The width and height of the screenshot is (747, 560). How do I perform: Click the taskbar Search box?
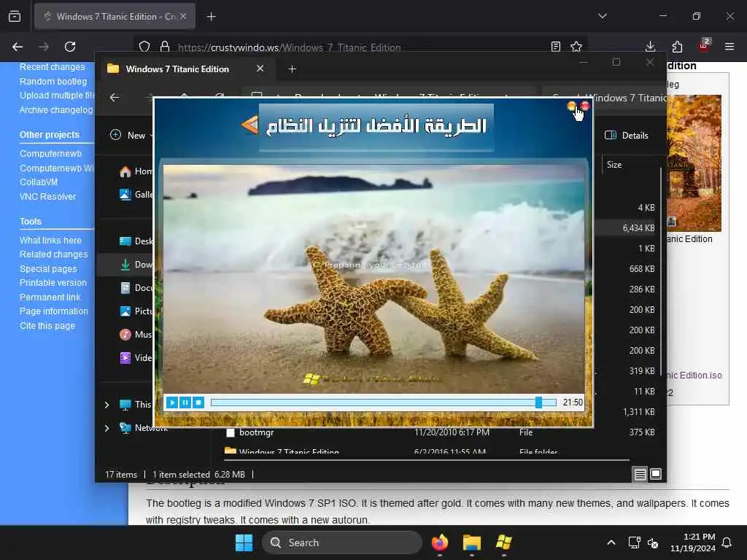coord(341,542)
